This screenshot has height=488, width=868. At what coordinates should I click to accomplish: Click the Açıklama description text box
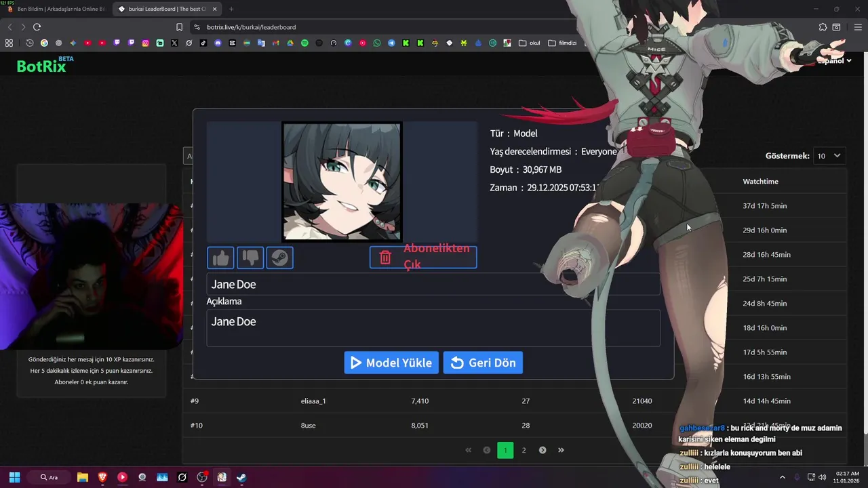(433, 328)
